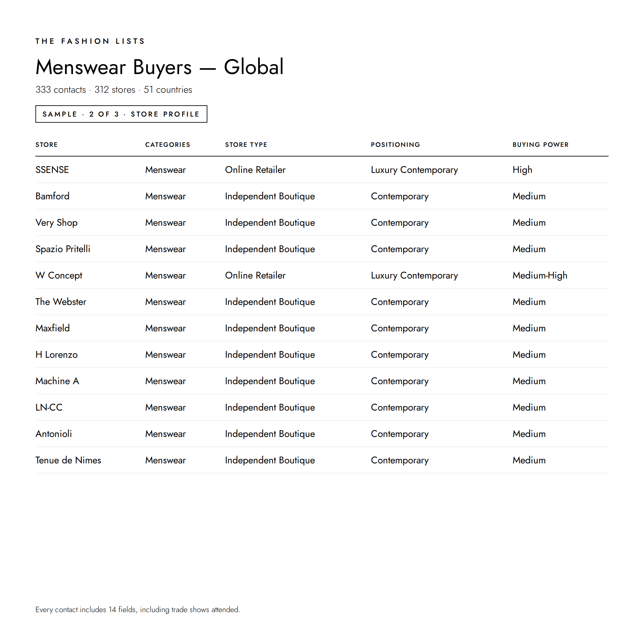Select the Very Shop store name
This screenshot has width=644, height=644.
[x=57, y=223]
